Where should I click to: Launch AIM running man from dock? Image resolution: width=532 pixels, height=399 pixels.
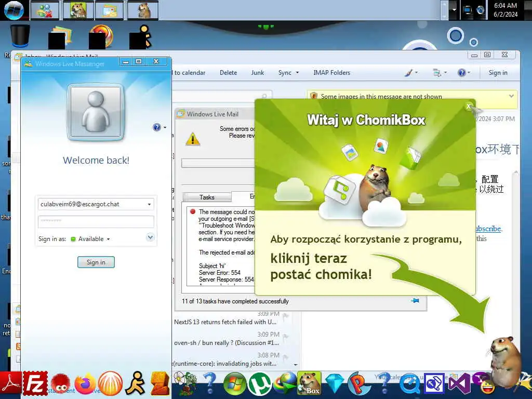[x=135, y=384]
